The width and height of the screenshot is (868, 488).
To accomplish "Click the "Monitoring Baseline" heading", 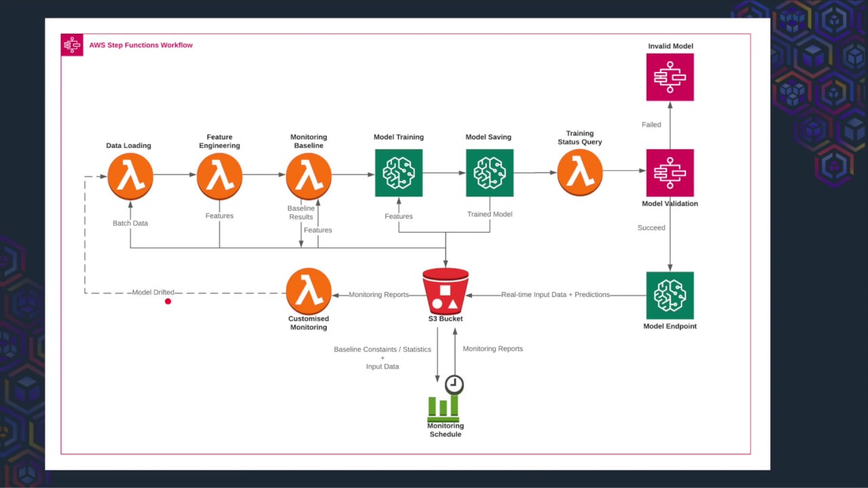I will [309, 142].
